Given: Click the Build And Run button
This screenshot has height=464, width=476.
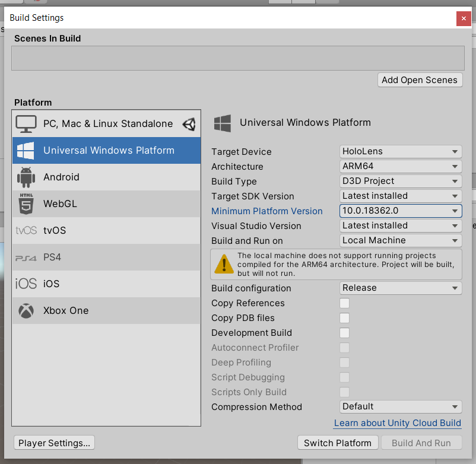Looking at the screenshot, I should click(x=421, y=443).
